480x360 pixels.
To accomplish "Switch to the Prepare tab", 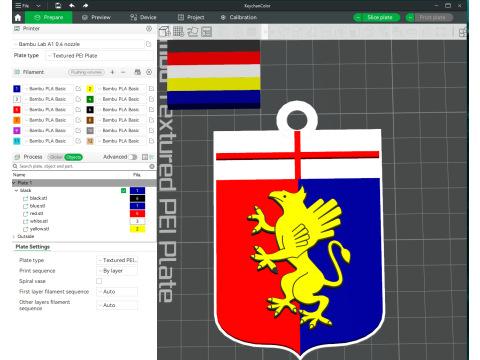I will point(49,17).
